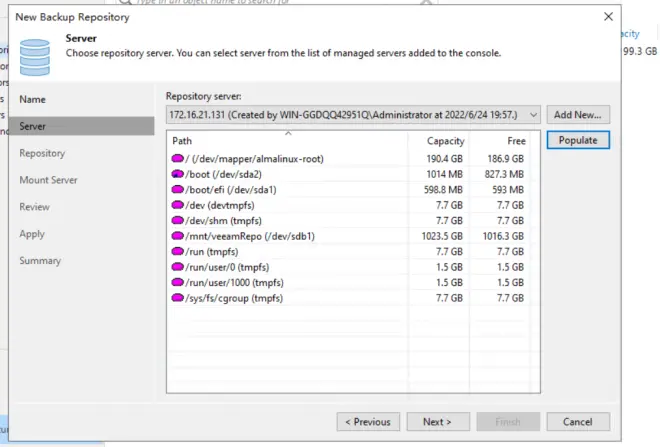
Task: Click the 190.4 GB capacity value
Action: [444, 159]
